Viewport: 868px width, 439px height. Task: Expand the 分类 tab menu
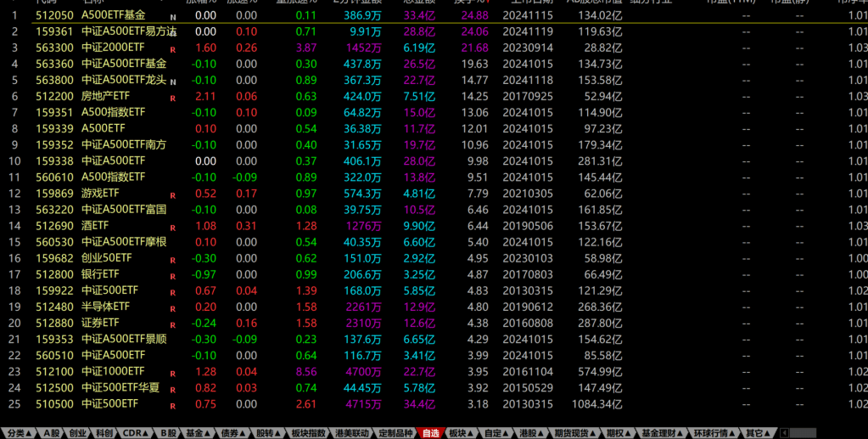click(19, 433)
